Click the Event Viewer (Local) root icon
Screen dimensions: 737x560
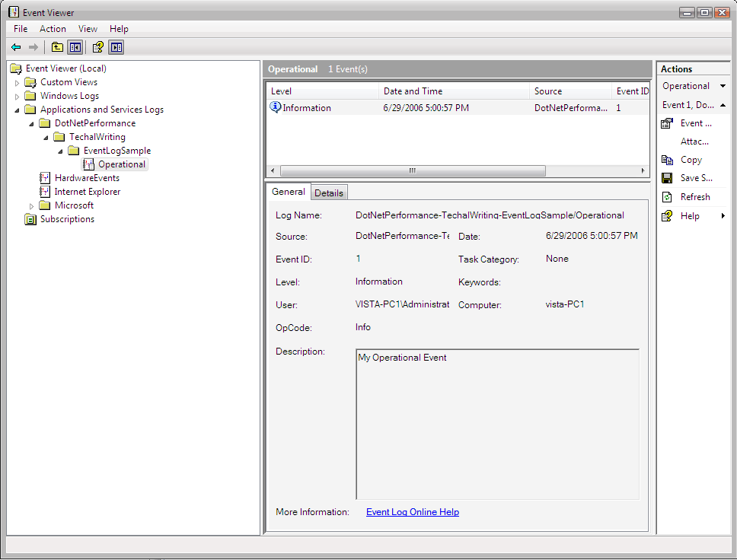(16, 68)
